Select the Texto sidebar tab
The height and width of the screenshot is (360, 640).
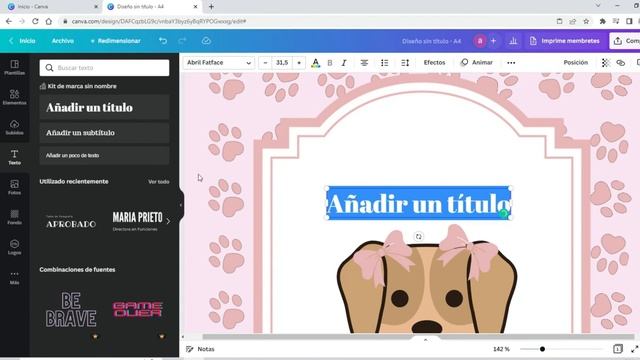14,157
